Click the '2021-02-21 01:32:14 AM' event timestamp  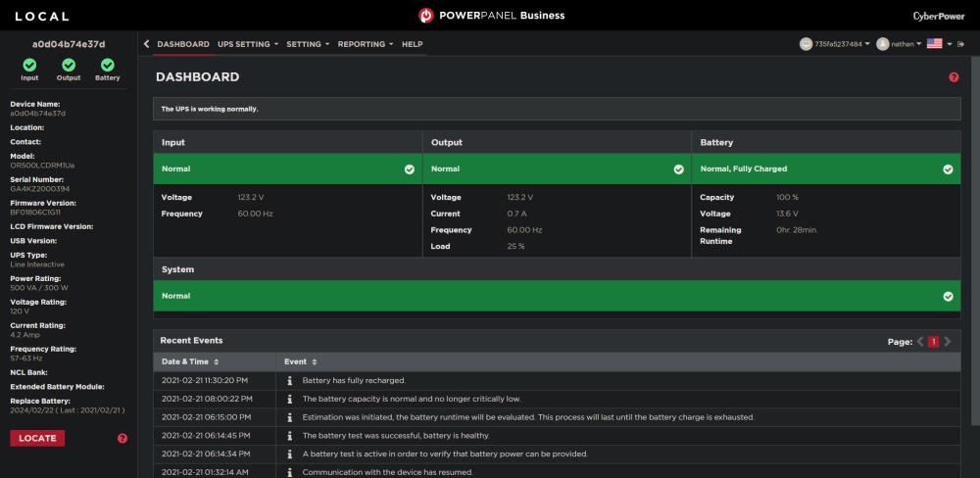click(x=205, y=472)
